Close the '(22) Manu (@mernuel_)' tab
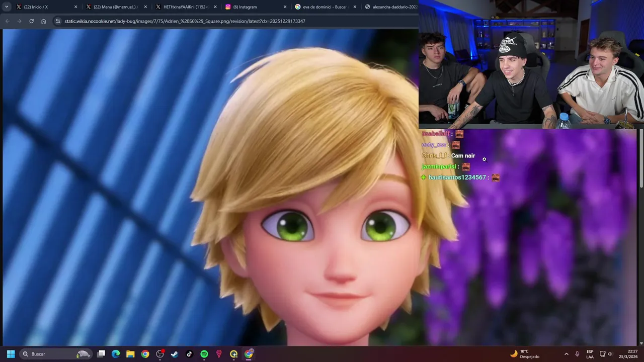Screen dimensions: 644x362 coord(146,7)
